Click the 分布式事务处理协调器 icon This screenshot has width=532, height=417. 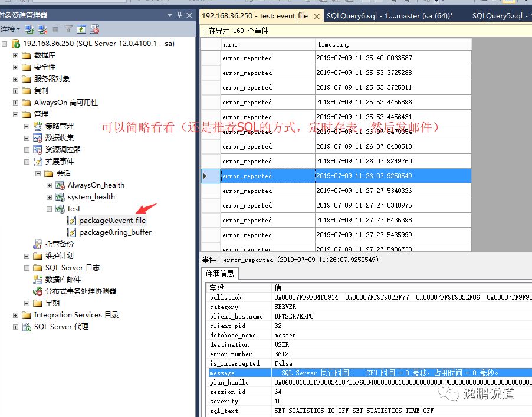tap(38, 291)
